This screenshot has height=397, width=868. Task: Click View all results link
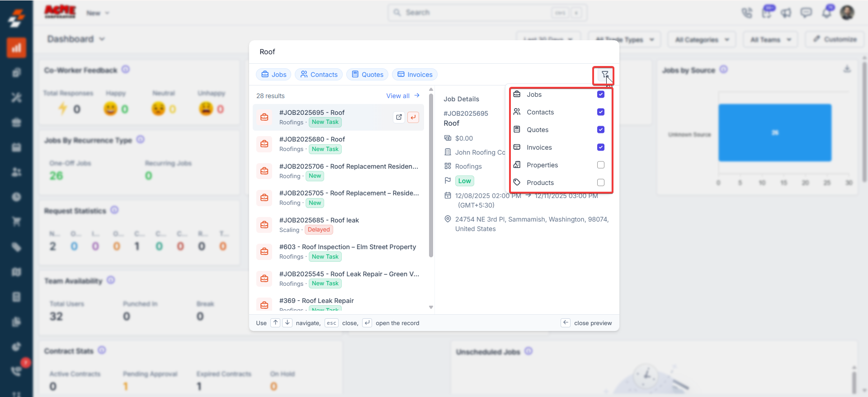coord(403,96)
